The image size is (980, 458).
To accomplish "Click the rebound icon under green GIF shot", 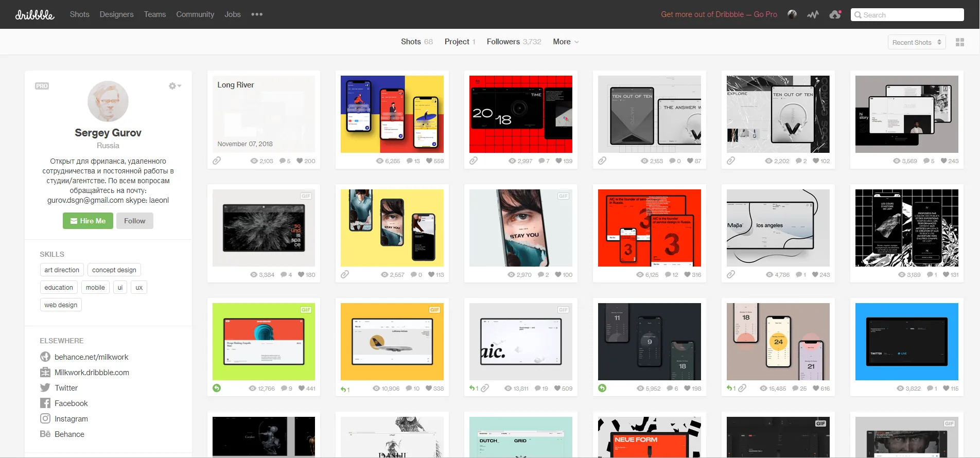I will (x=217, y=388).
